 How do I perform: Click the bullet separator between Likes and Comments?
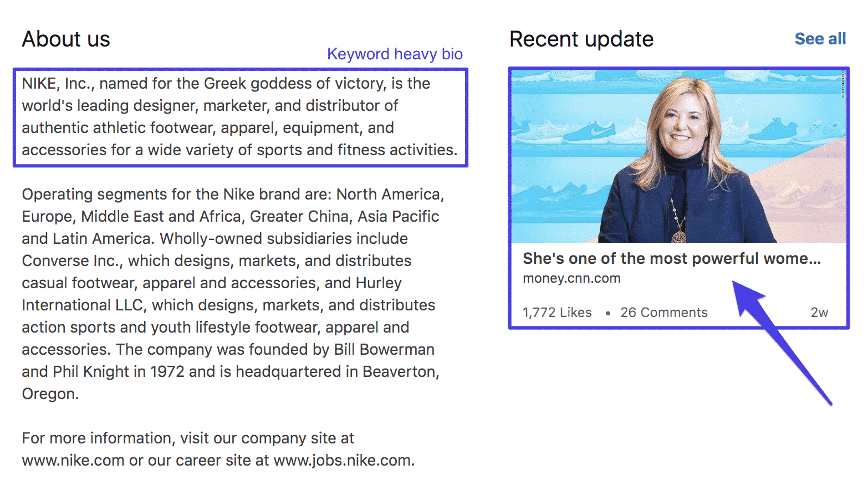click(x=608, y=313)
